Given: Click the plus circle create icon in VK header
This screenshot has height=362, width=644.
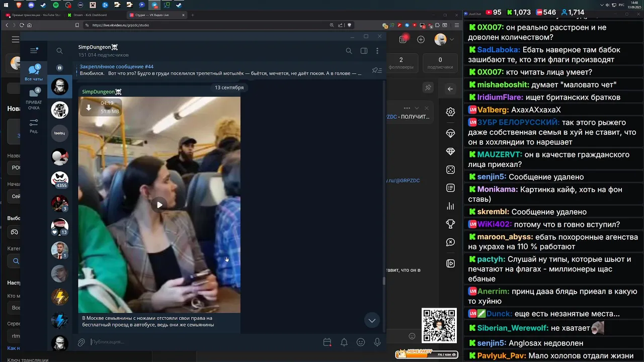Looking at the screenshot, I should click(421, 39).
